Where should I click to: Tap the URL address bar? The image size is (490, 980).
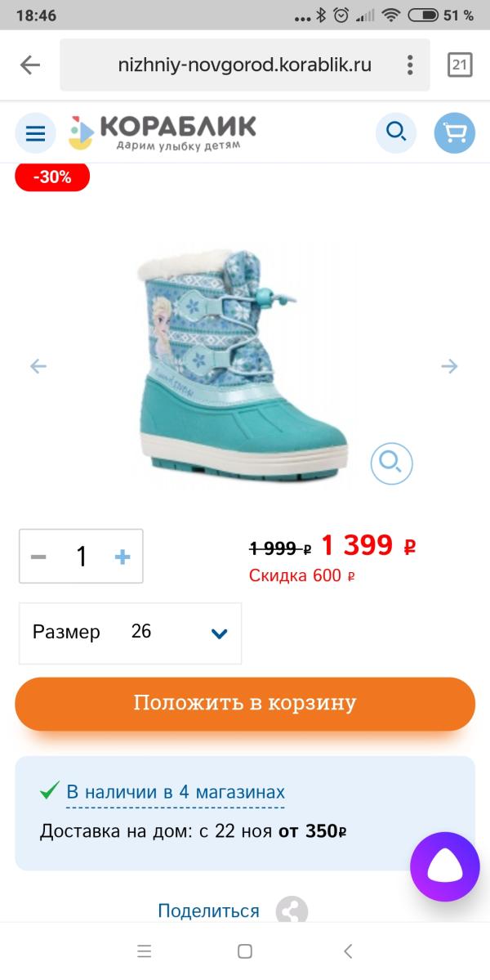[x=245, y=65]
